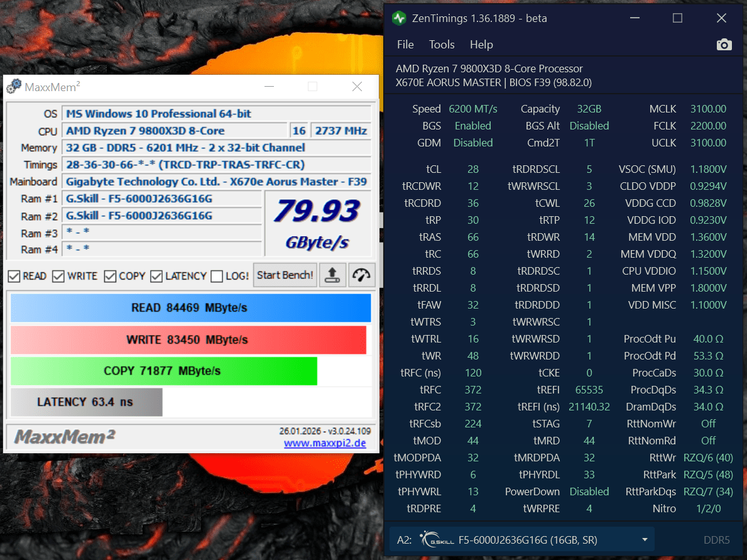The height and width of the screenshot is (560, 747).
Task: Click the ProcOdt Pd value 53.3 Ω
Action: 708,356
